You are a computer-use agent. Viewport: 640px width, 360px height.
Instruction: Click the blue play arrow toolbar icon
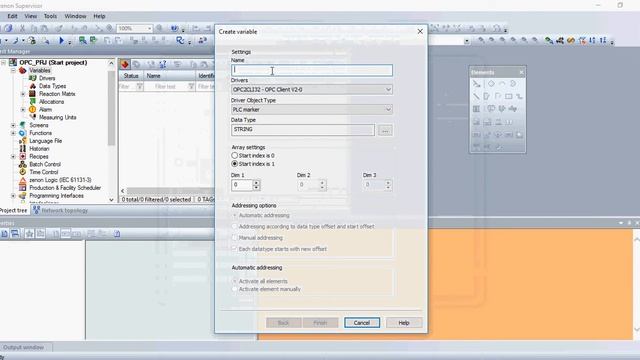[x=61, y=40]
